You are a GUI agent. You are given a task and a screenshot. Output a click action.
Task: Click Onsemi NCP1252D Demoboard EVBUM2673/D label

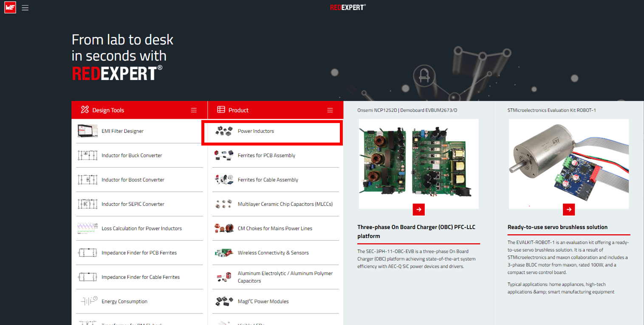point(407,110)
